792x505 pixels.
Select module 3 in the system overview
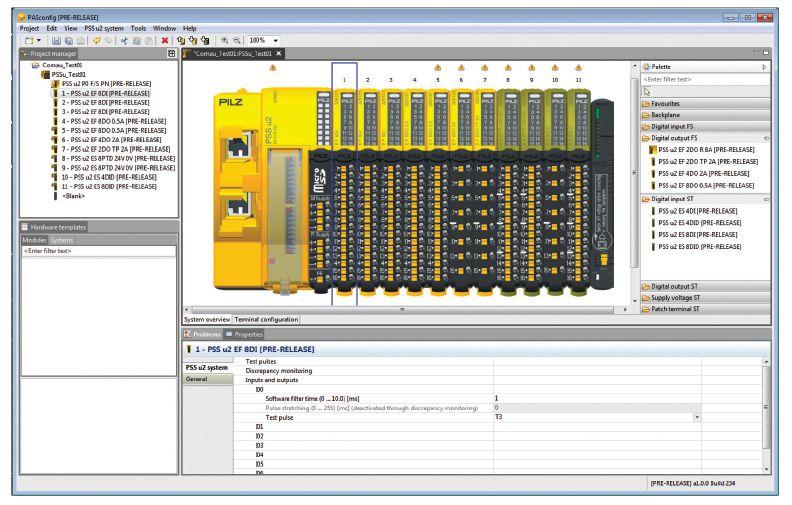click(x=390, y=192)
